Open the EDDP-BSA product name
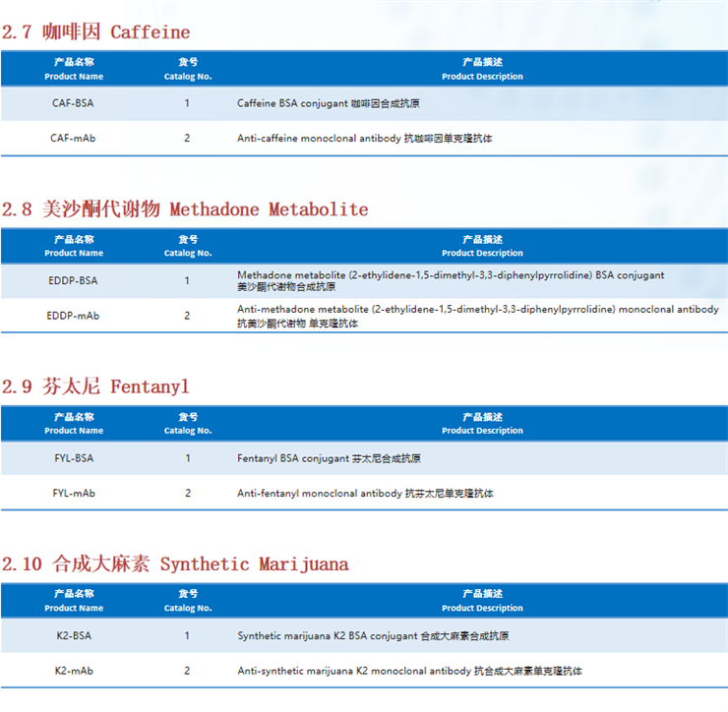This screenshot has width=728, height=712. (73, 280)
